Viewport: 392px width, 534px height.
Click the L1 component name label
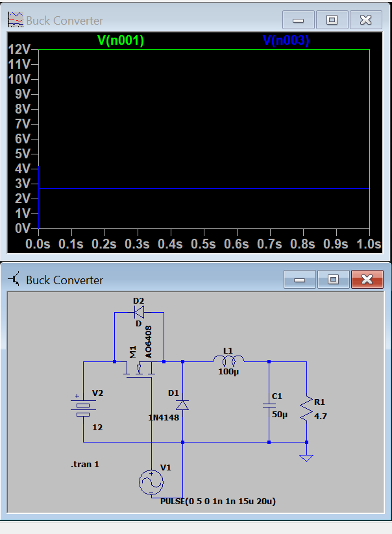coord(228,351)
